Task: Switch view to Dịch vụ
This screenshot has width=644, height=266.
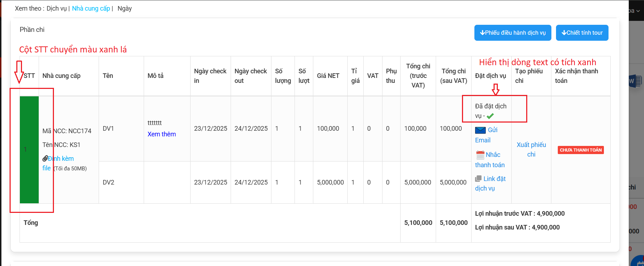Action: click(56, 9)
